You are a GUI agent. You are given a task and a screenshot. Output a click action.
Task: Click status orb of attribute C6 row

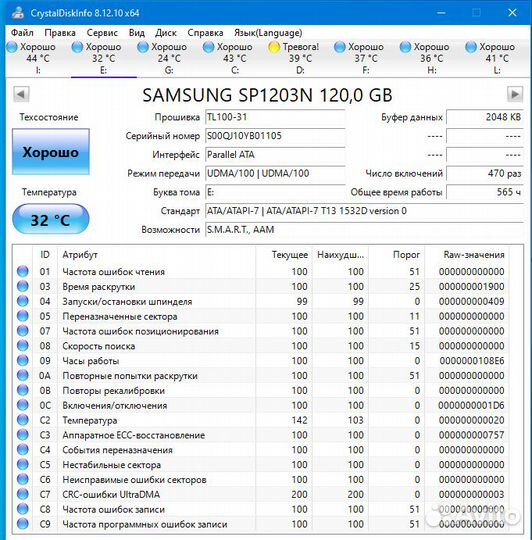[23, 479]
